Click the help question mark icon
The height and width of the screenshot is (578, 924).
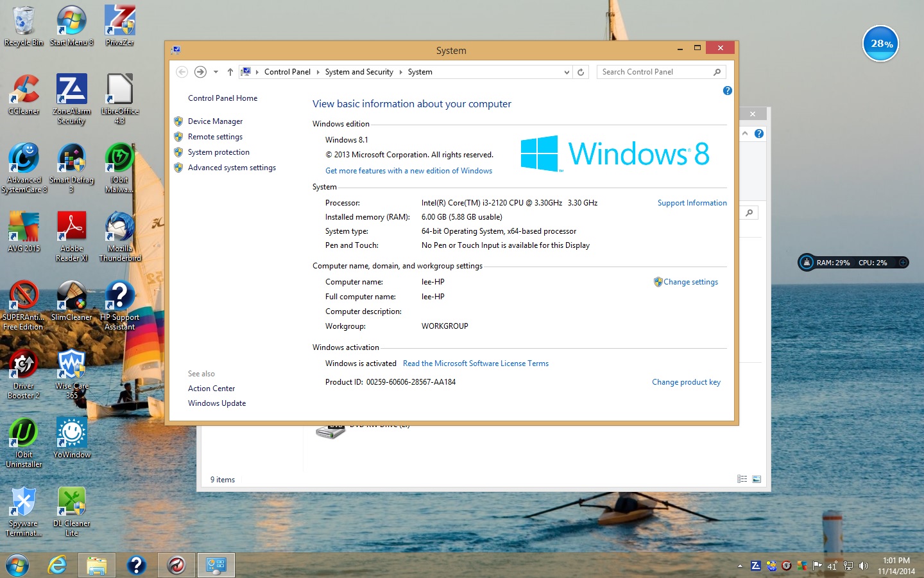727,91
